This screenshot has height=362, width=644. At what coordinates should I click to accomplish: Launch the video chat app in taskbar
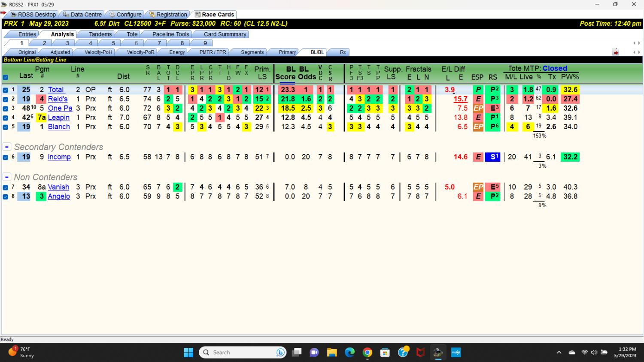coord(314,353)
